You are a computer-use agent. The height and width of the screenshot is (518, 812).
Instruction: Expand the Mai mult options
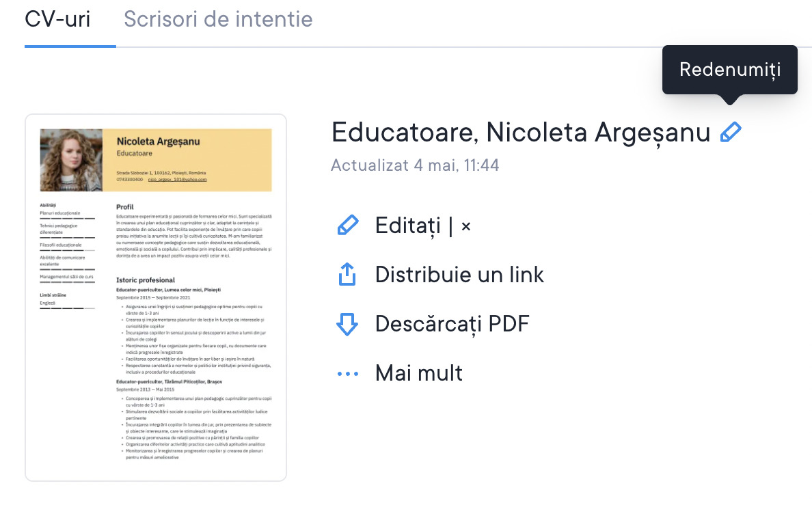pyautogui.click(x=418, y=373)
